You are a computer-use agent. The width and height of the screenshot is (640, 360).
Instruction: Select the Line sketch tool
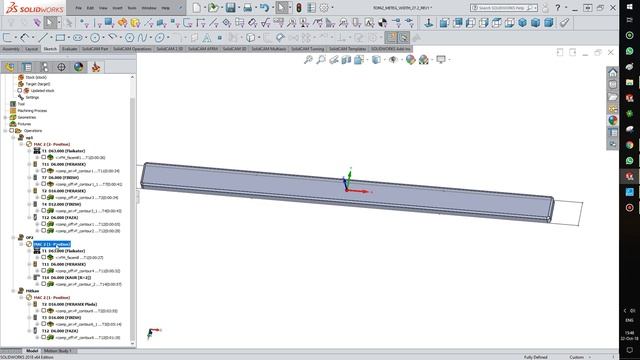(42, 38)
